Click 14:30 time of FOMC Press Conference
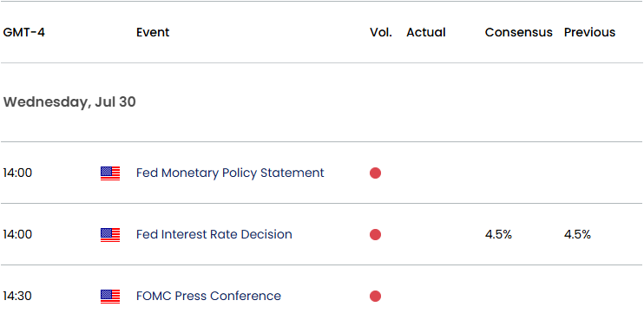644x320 pixels. [17, 297]
